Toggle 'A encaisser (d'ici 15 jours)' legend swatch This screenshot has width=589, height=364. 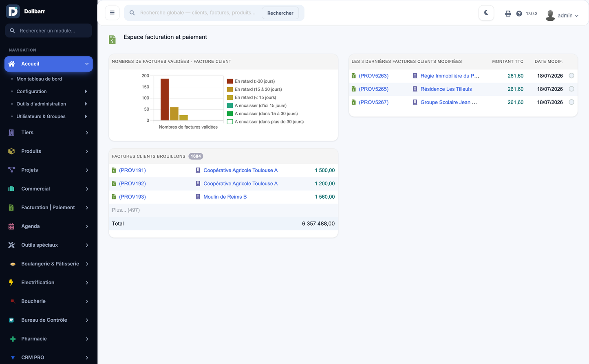pos(230,105)
